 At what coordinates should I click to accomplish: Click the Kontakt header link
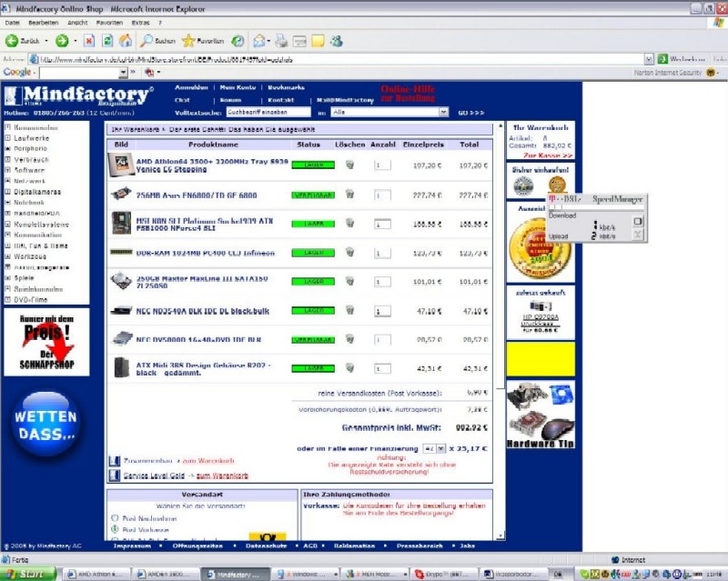click(x=280, y=100)
